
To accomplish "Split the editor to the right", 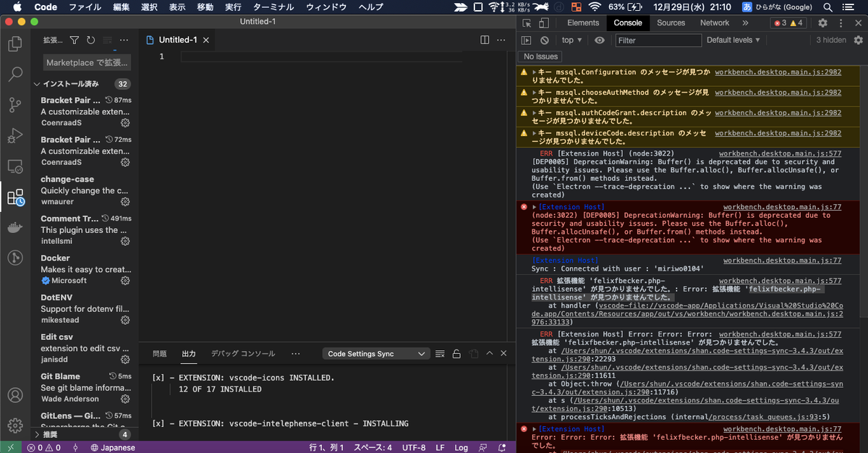I will point(485,40).
